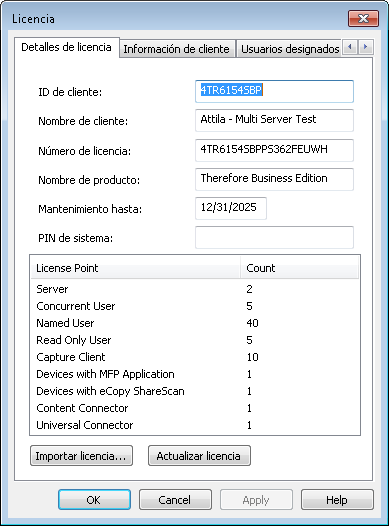Click the Named User count value 40
The width and height of the screenshot is (389, 526).
pos(252,323)
